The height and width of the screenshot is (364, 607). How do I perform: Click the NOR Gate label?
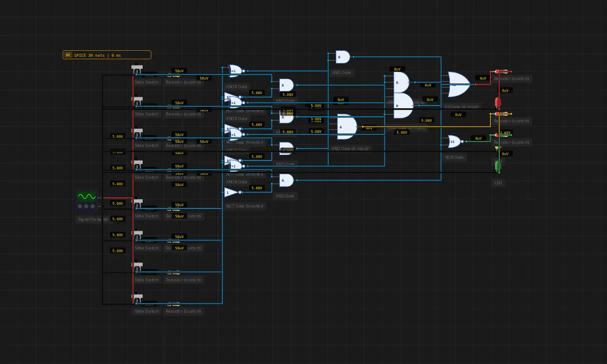(454, 157)
